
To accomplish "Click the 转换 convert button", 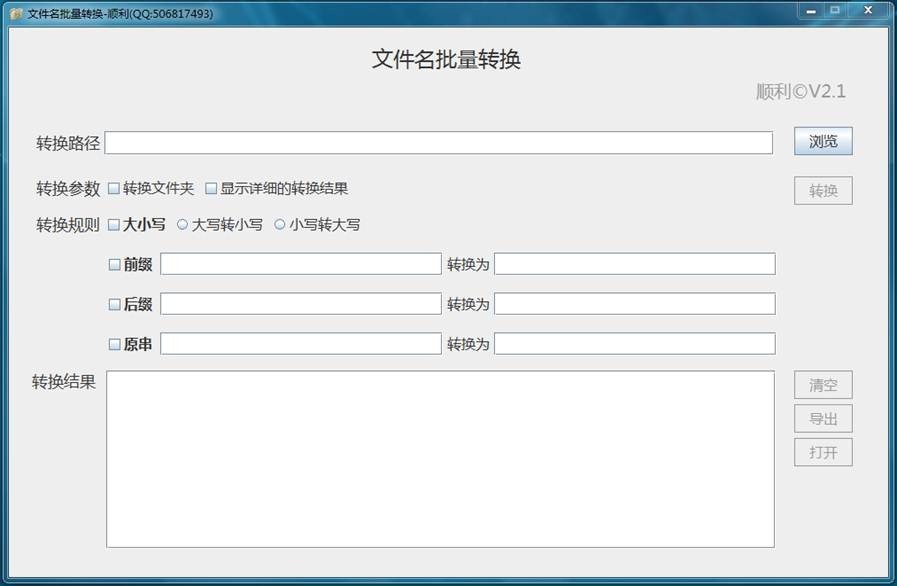I will 823,191.
